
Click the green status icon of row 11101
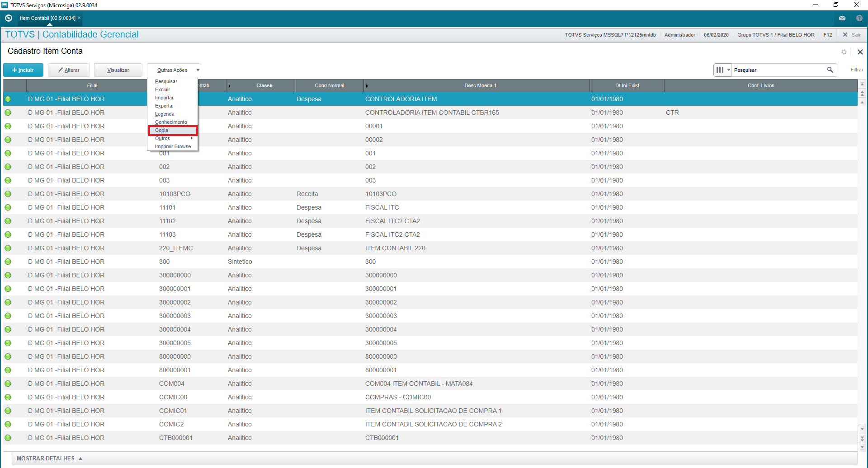(8, 207)
